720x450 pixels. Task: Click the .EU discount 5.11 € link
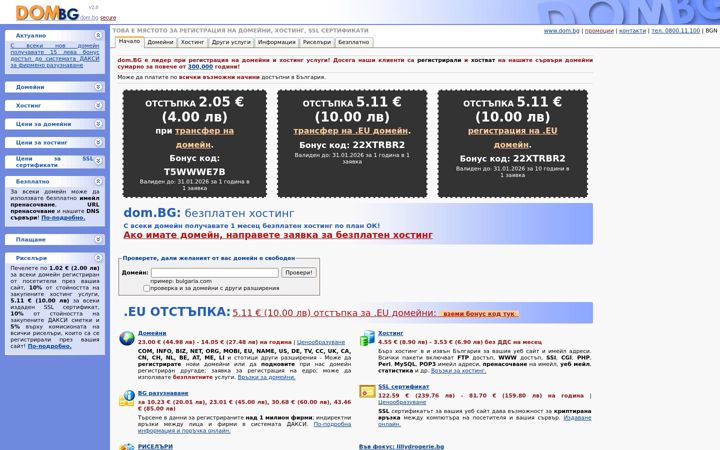(334, 313)
